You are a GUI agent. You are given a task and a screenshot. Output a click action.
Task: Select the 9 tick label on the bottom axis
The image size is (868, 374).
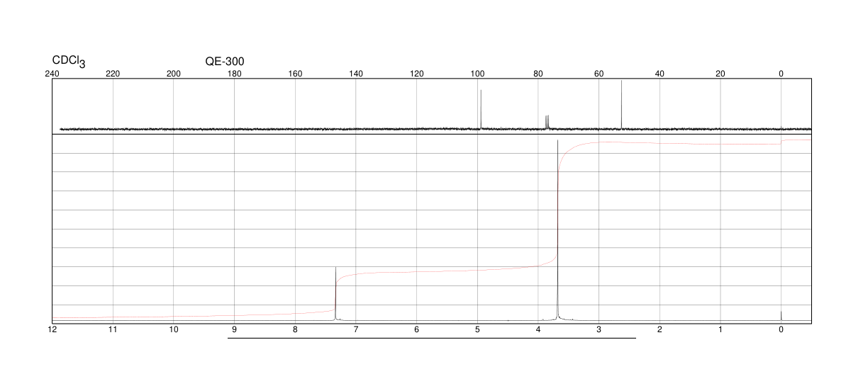coord(234,329)
